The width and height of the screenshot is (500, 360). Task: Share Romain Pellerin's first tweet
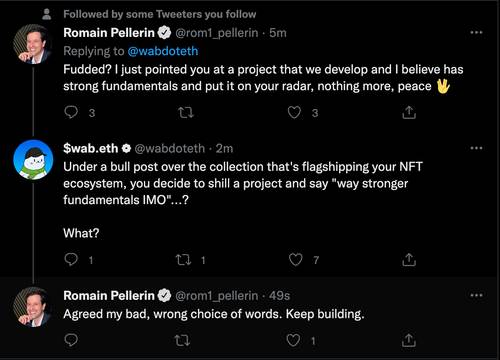pyautogui.click(x=409, y=113)
